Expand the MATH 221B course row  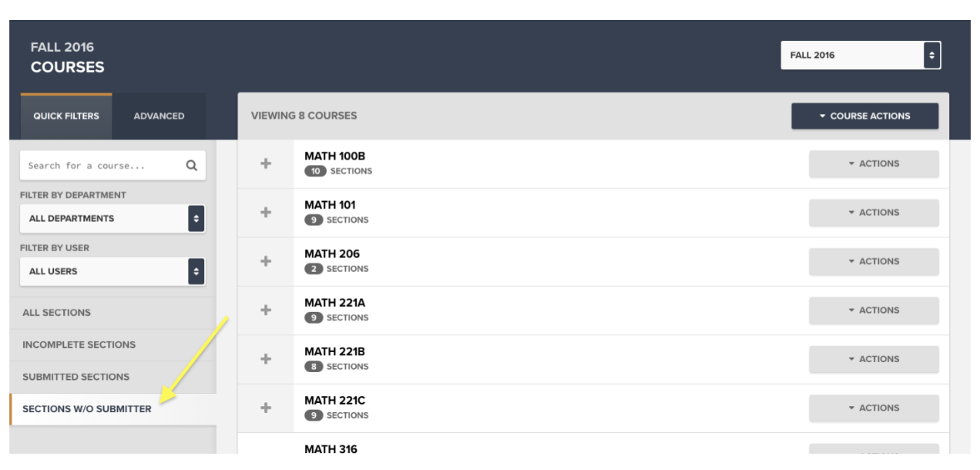point(266,359)
